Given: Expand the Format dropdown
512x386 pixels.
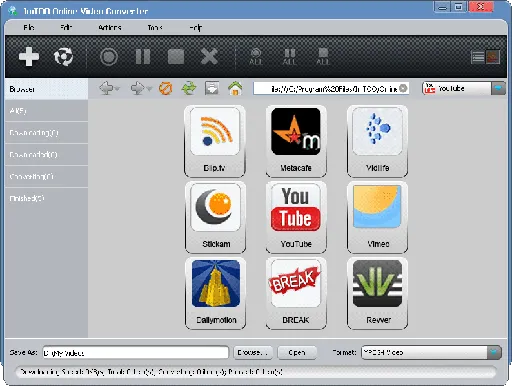Looking at the screenshot, I should (494, 352).
